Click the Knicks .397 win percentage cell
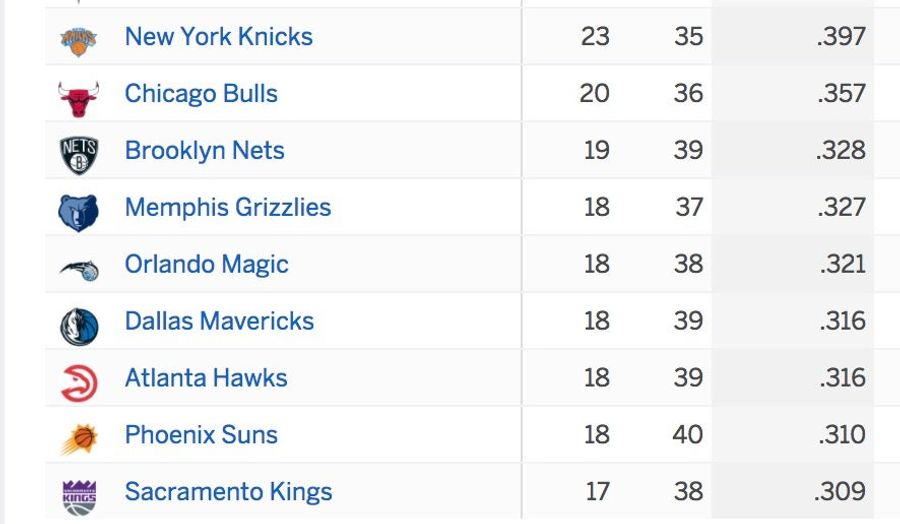Screen dimensions: 900x524 coord(793,36)
